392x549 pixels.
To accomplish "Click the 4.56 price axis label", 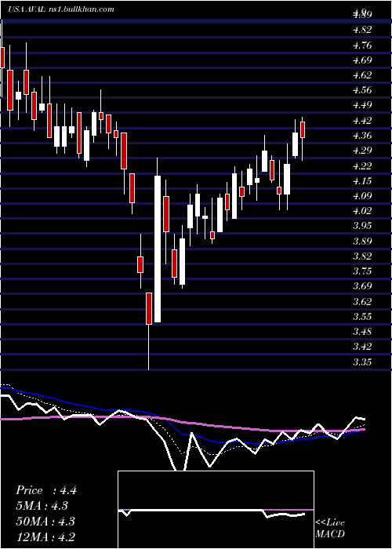I will click(x=362, y=90).
